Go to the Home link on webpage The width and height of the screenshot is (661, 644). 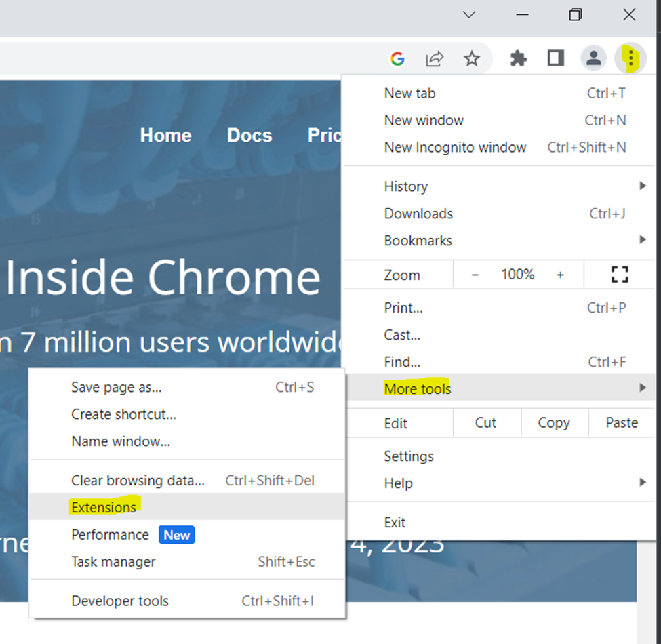[x=165, y=136]
